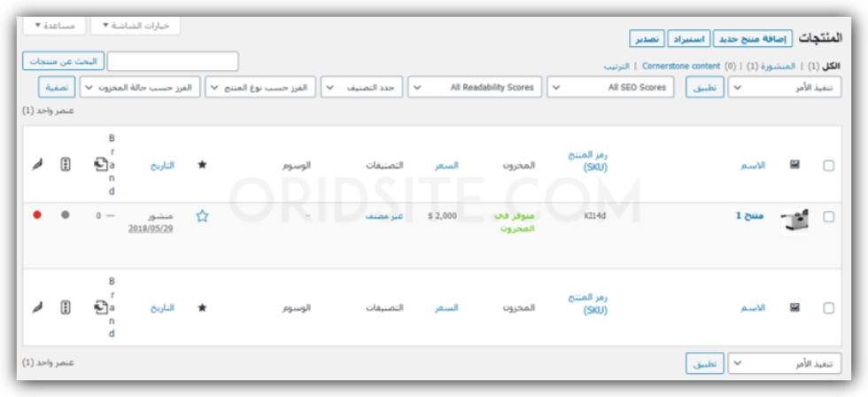
Task: Sort by السعر in bottom footer
Action: (x=446, y=307)
